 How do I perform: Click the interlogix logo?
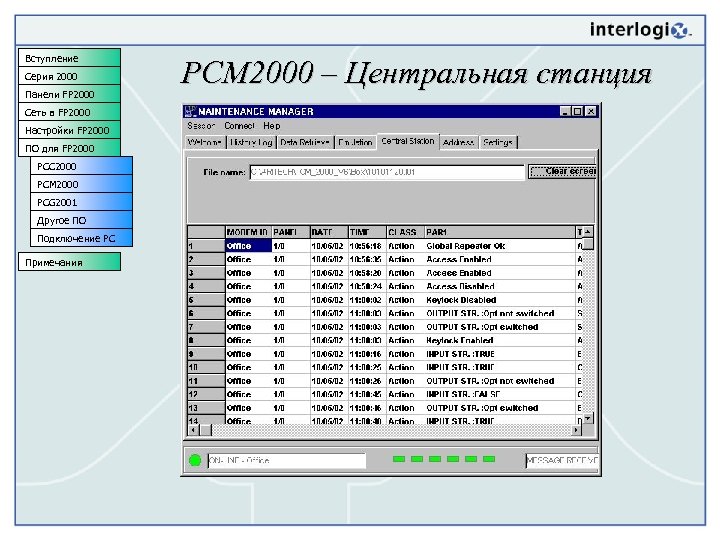coord(641,30)
